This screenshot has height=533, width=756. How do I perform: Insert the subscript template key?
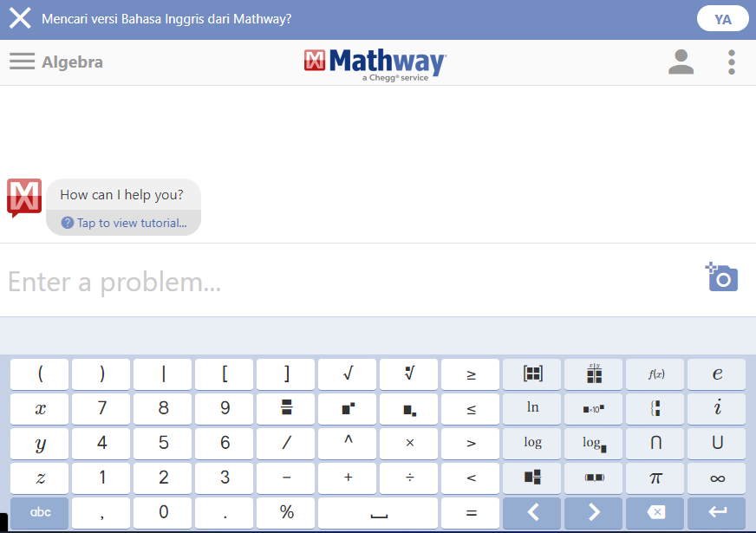click(409, 409)
